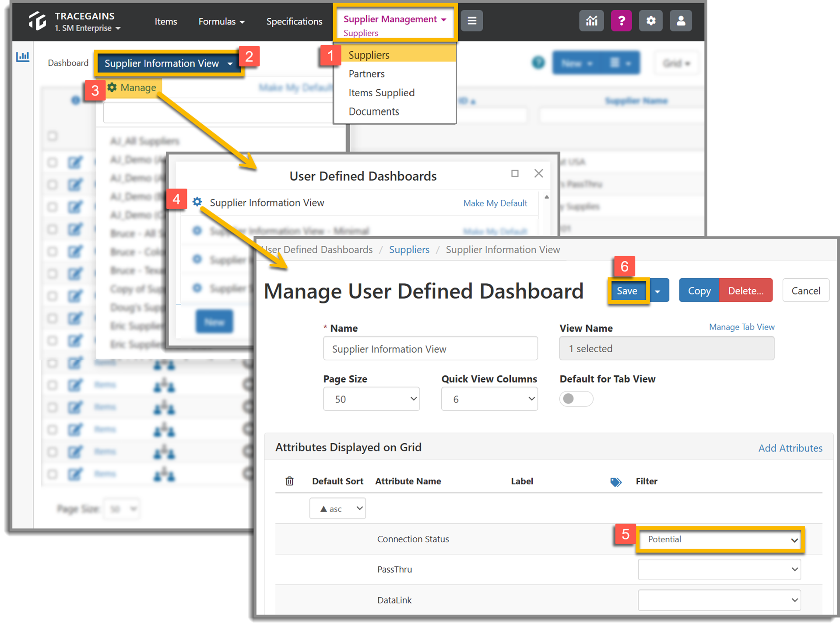Open the DataLink filter dropdown
840x627 pixels.
click(x=719, y=600)
